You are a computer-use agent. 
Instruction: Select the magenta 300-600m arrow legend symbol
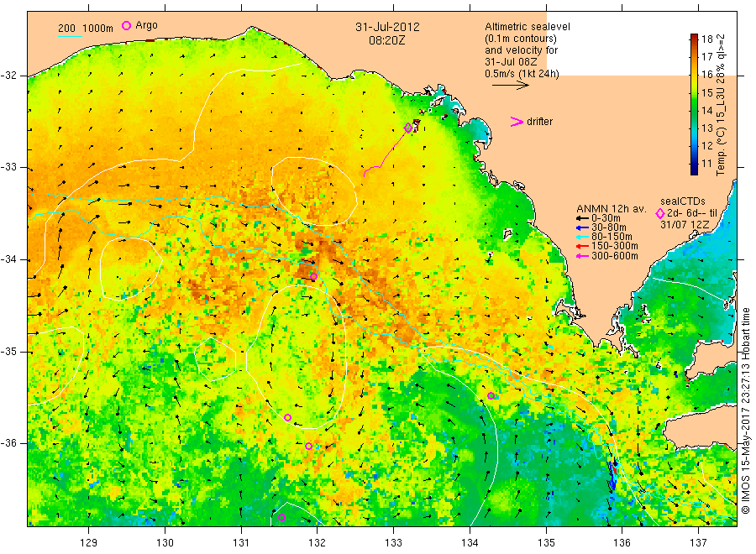pyautogui.click(x=582, y=256)
